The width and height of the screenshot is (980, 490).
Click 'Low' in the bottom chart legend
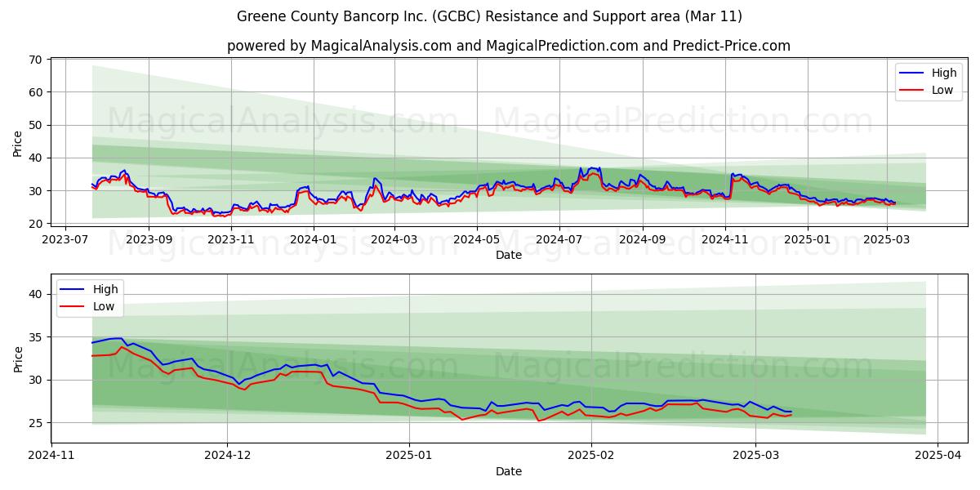point(104,306)
